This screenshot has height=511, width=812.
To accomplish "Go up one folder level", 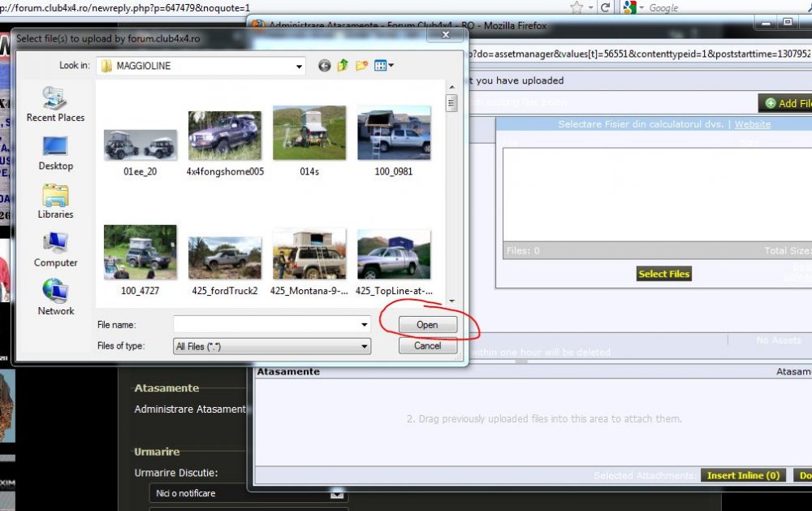I will 343,66.
